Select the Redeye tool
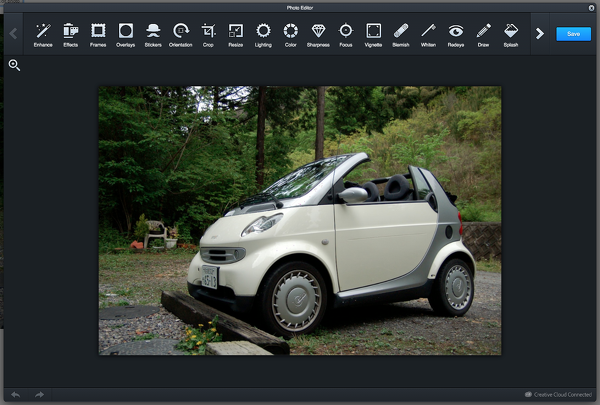This screenshot has height=405, width=600. coord(456,35)
